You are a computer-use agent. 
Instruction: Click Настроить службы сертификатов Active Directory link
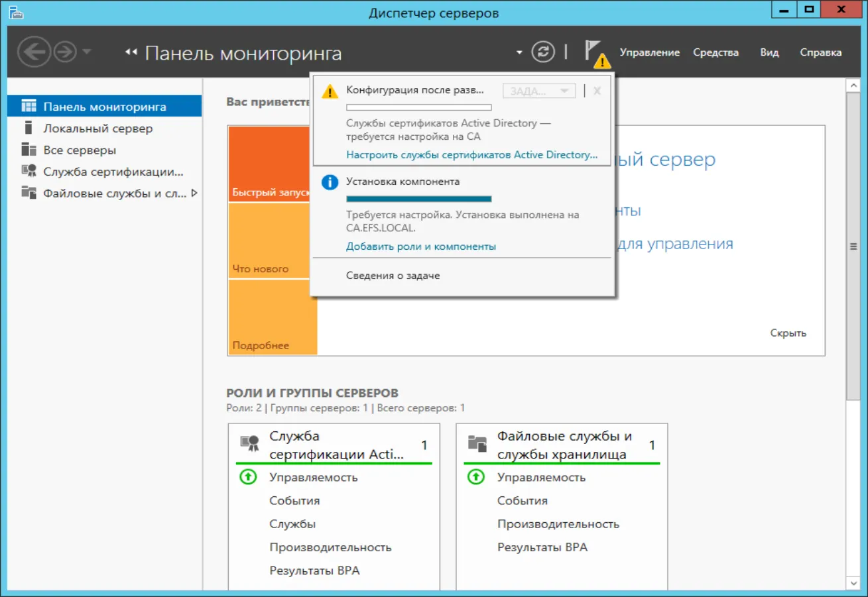coord(472,154)
